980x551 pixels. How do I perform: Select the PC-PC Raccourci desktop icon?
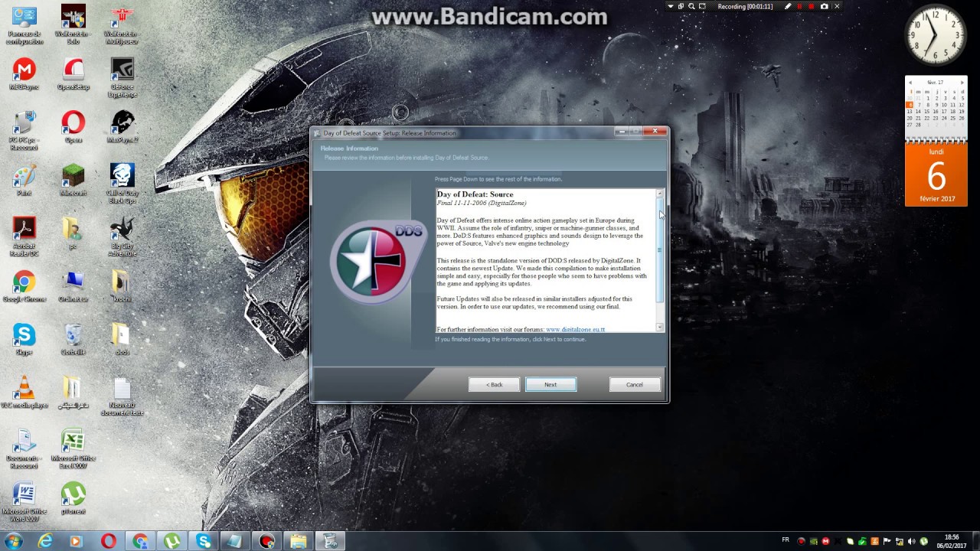point(24,131)
